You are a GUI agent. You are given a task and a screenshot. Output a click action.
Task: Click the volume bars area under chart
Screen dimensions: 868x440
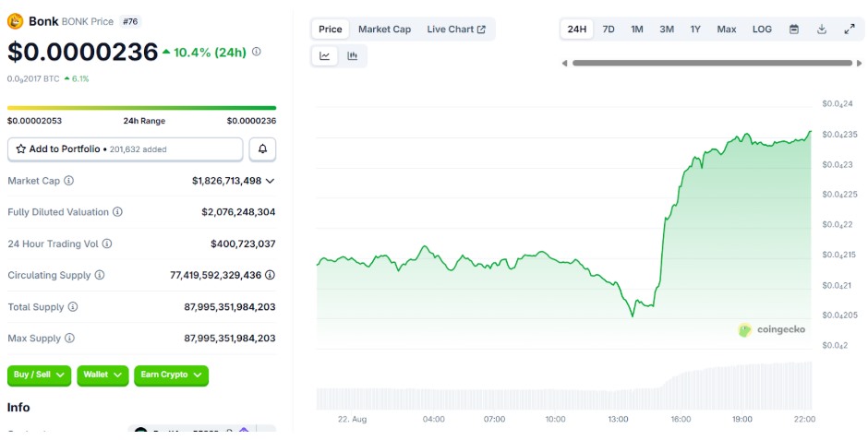tap(563, 386)
